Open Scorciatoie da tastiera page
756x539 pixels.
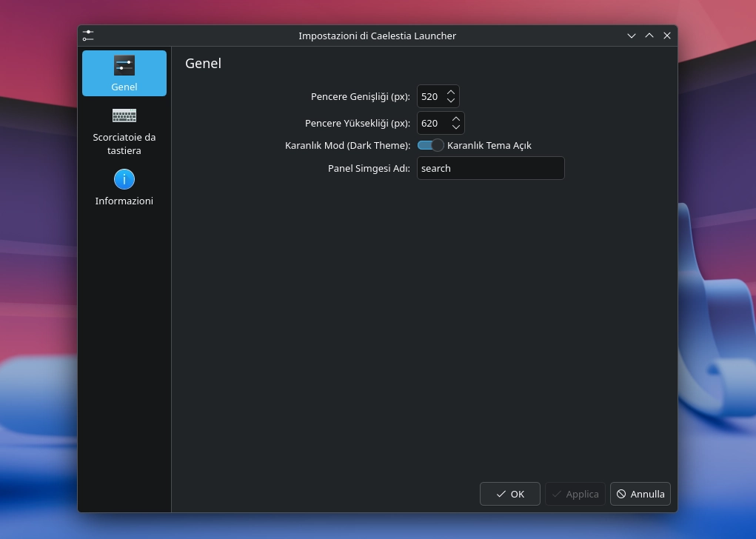pyautogui.click(x=124, y=131)
